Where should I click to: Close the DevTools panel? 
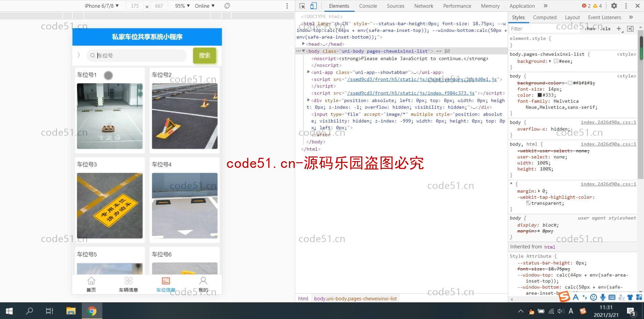637,6
